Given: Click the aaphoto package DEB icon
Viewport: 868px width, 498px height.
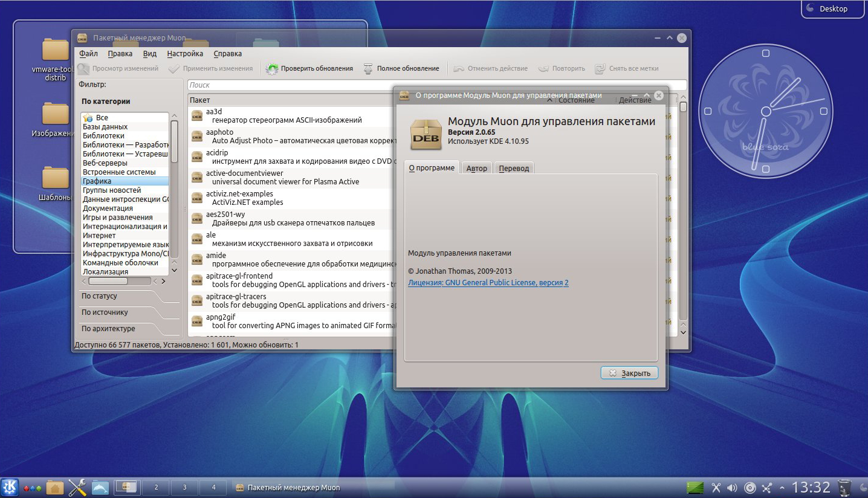Looking at the screenshot, I should [x=197, y=137].
